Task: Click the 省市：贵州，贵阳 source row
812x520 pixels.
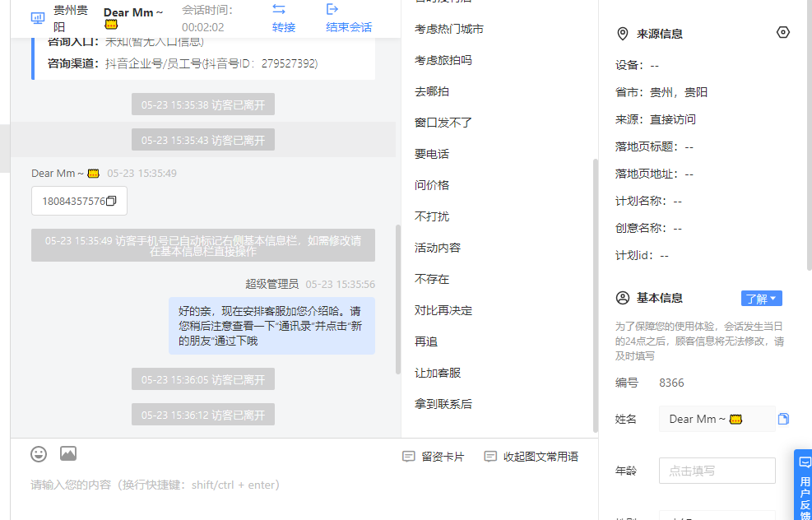Action: pos(661,92)
